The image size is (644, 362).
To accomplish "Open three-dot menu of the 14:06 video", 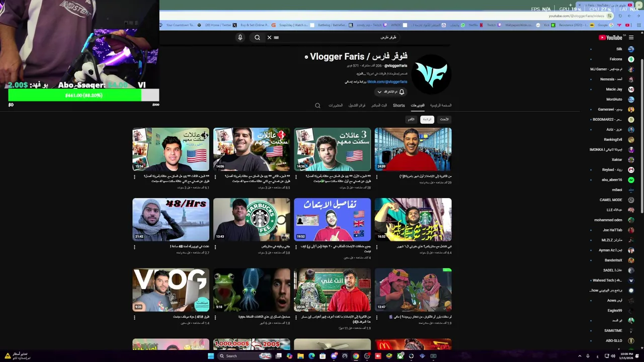I will click(215, 177).
